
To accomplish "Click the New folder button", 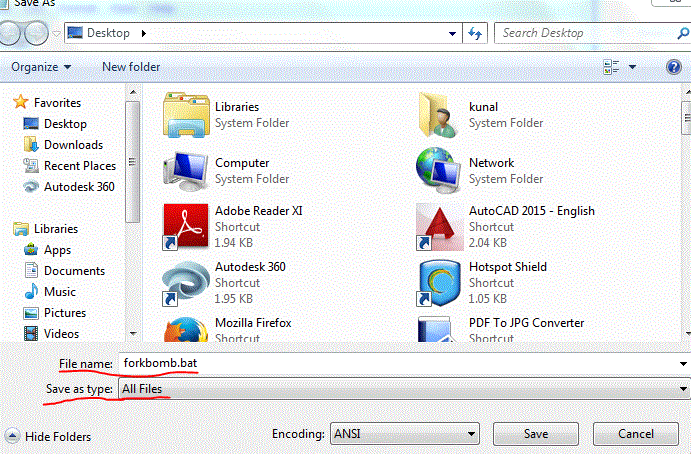I will click(131, 67).
